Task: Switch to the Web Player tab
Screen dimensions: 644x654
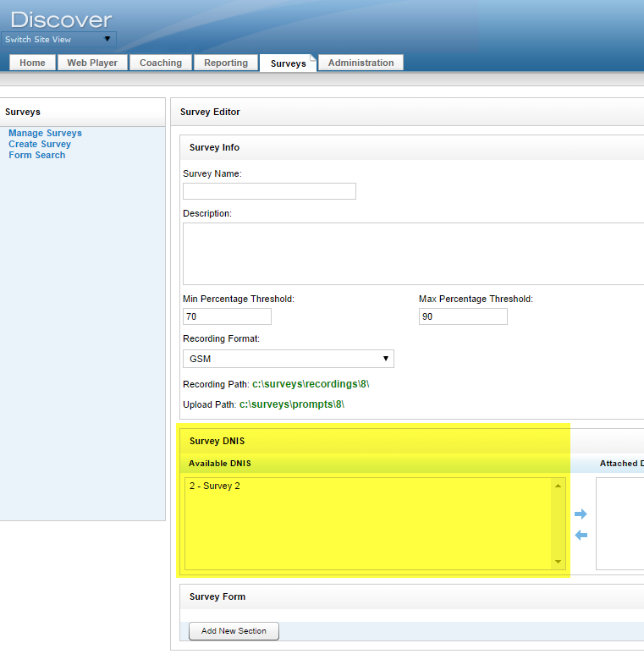Action: [92, 63]
